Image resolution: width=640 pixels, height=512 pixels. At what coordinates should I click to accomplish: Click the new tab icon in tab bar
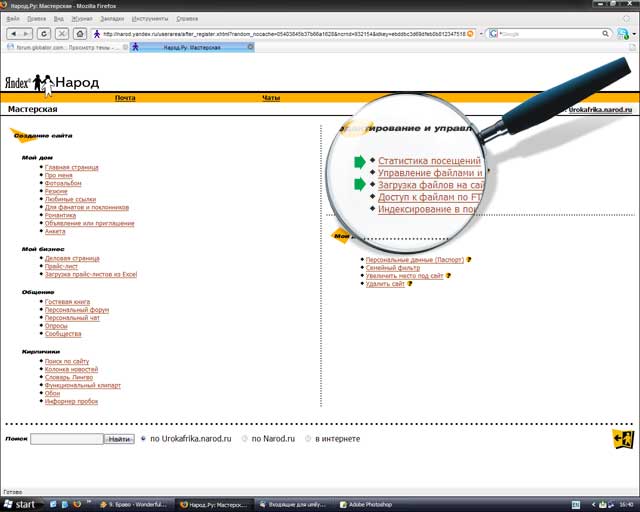coord(632,47)
